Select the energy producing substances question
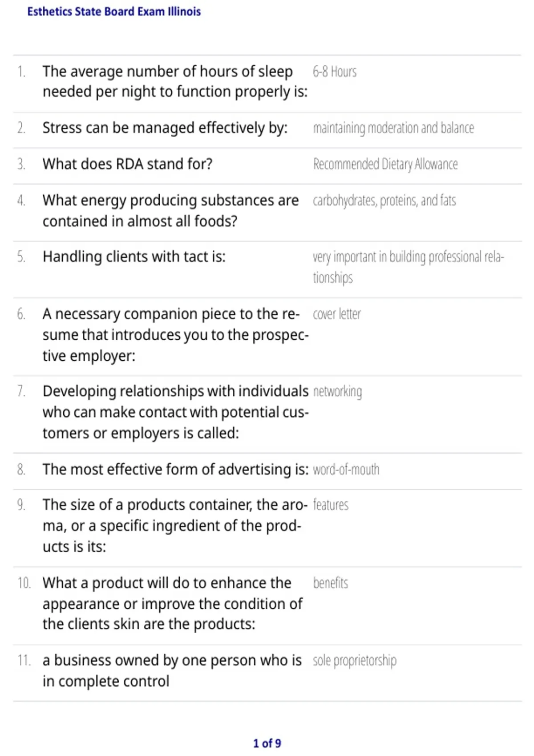The height and width of the screenshot is (756, 534). [171, 211]
